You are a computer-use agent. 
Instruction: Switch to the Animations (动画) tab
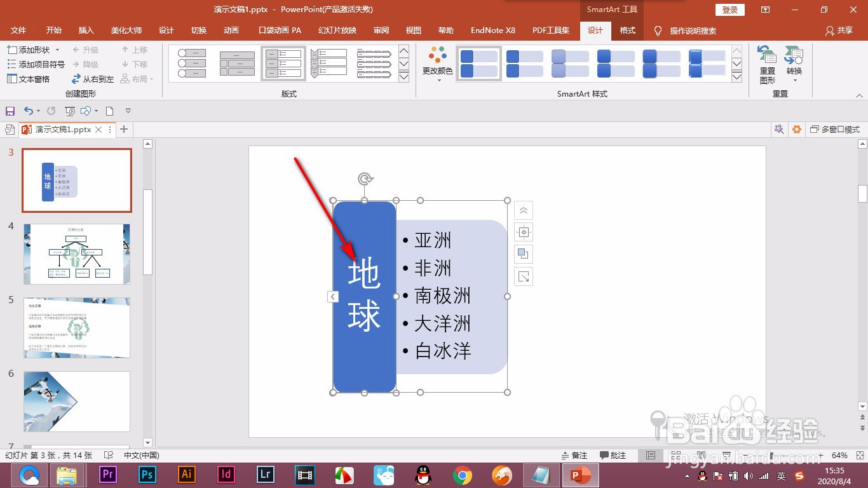point(231,30)
